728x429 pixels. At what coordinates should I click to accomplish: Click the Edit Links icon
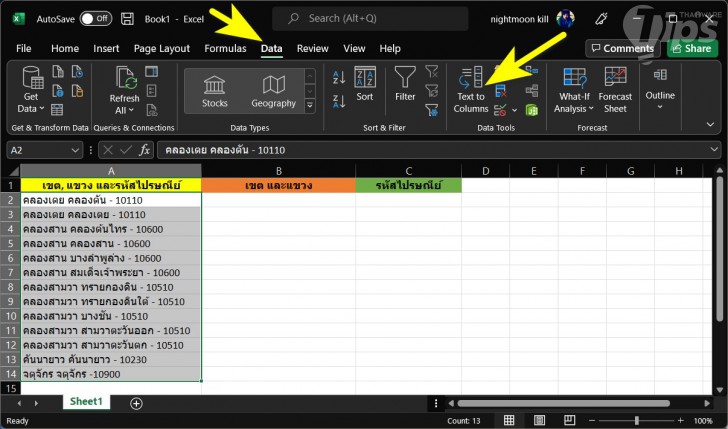click(151, 110)
